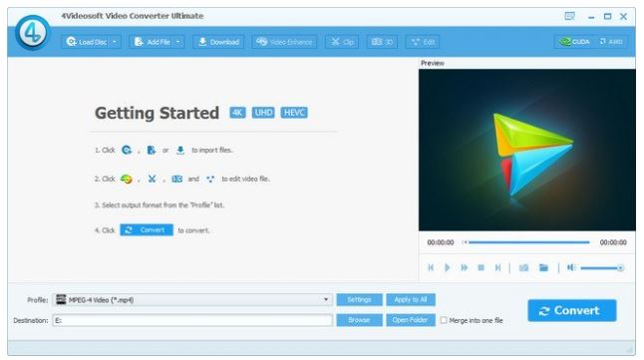Stop the preview playback

pos(481,268)
